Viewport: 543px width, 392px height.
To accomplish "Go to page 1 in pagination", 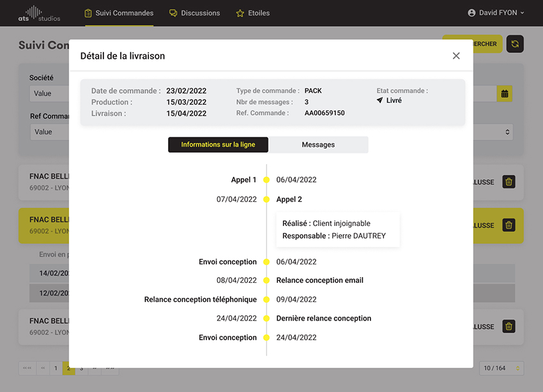I will (56, 368).
